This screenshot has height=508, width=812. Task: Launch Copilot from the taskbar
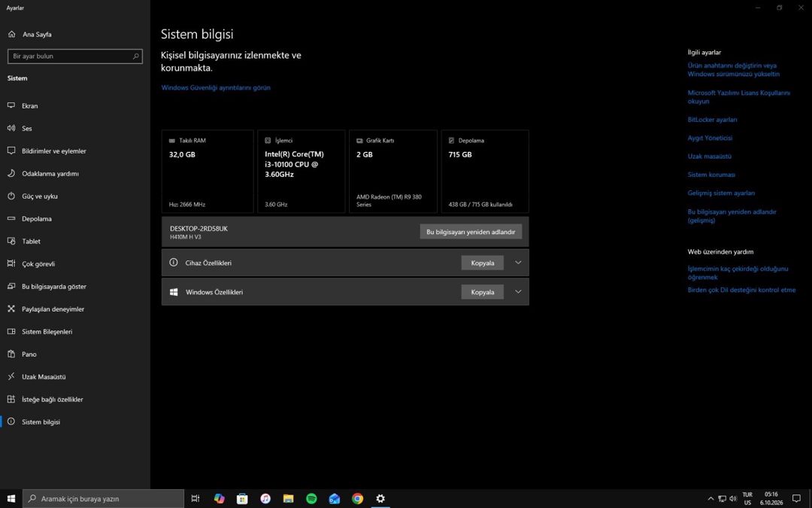click(219, 499)
